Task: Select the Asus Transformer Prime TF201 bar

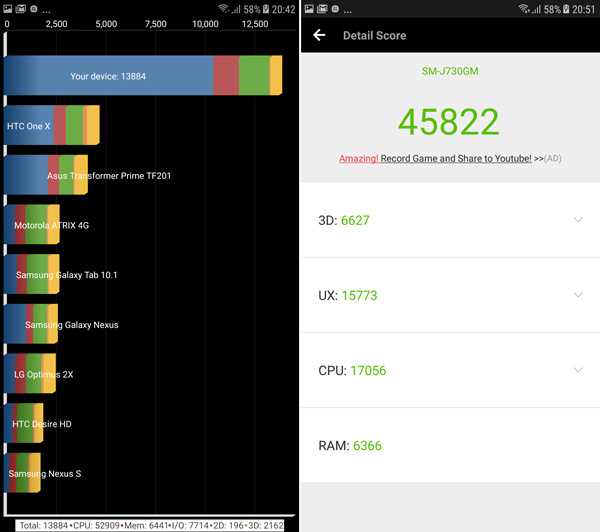Action: pos(46,175)
